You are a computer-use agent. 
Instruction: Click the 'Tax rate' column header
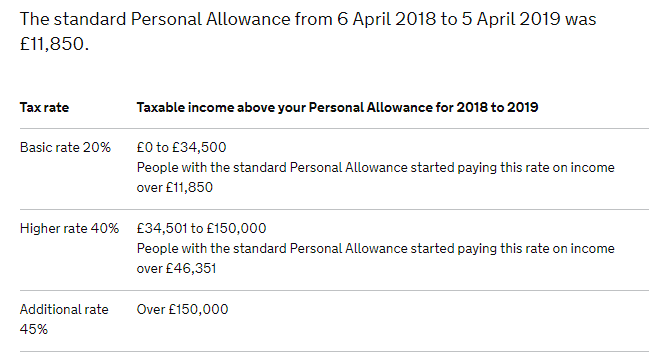pos(44,108)
